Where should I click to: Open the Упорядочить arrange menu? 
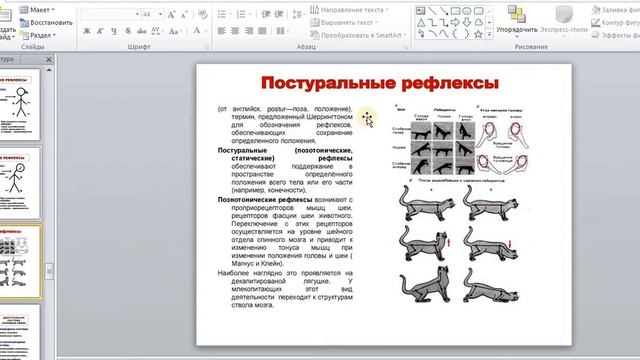[517, 21]
